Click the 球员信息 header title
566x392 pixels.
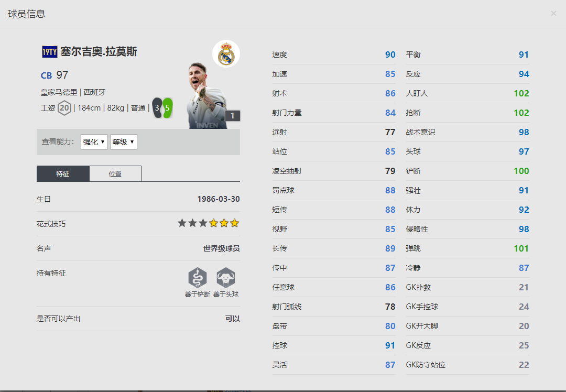coord(27,14)
